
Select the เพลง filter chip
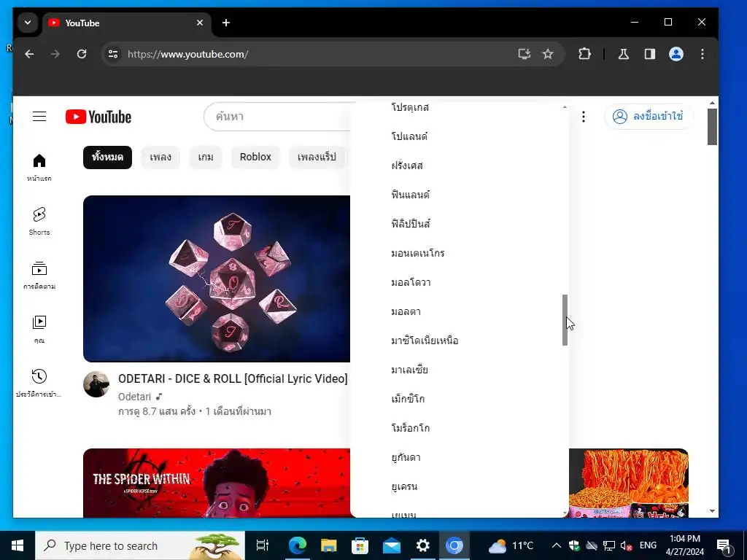[x=160, y=157]
